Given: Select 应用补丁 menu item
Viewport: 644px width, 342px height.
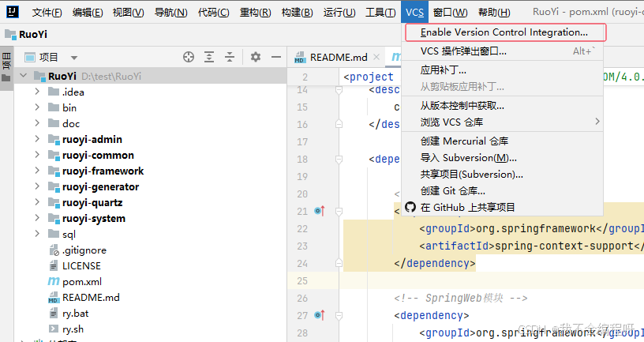Looking at the screenshot, I should (x=502, y=70).
